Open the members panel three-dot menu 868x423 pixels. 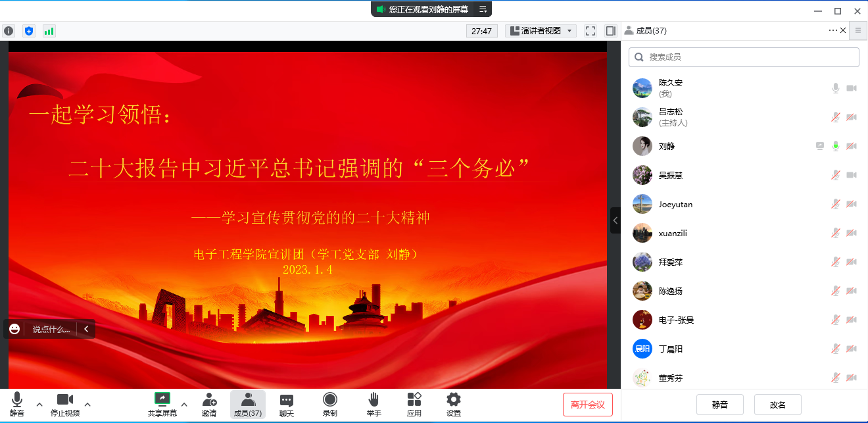(833, 30)
